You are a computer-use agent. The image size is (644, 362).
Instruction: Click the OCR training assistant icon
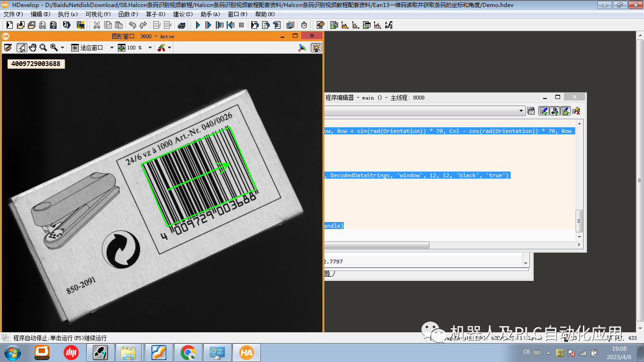pyautogui.click(x=388, y=25)
